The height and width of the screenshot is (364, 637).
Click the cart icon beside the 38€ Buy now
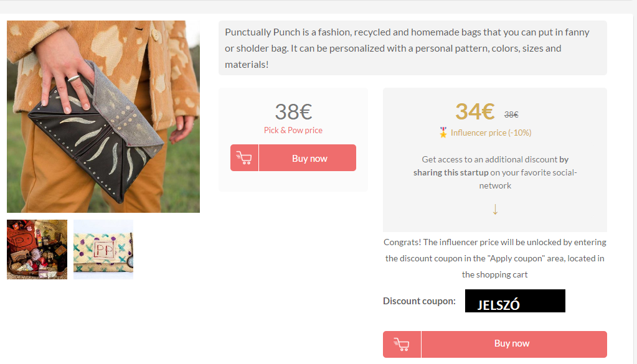point(244,158)
